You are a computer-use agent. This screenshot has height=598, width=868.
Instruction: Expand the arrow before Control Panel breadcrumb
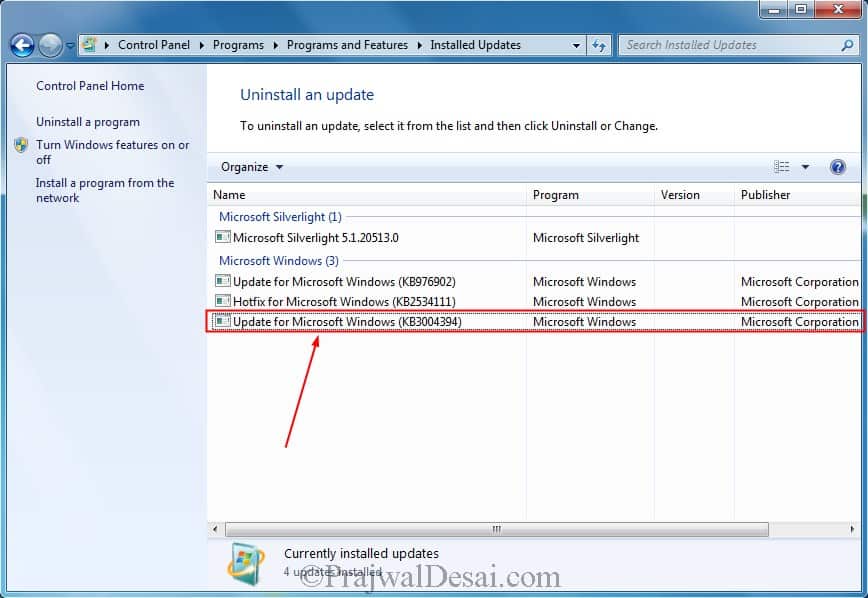[x=106, y=45]
